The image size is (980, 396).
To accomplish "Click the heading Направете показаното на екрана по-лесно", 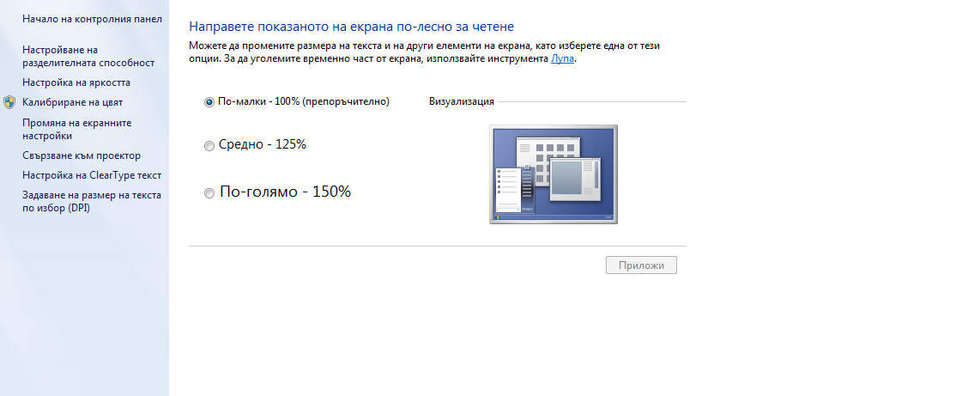I will (351, 27).
